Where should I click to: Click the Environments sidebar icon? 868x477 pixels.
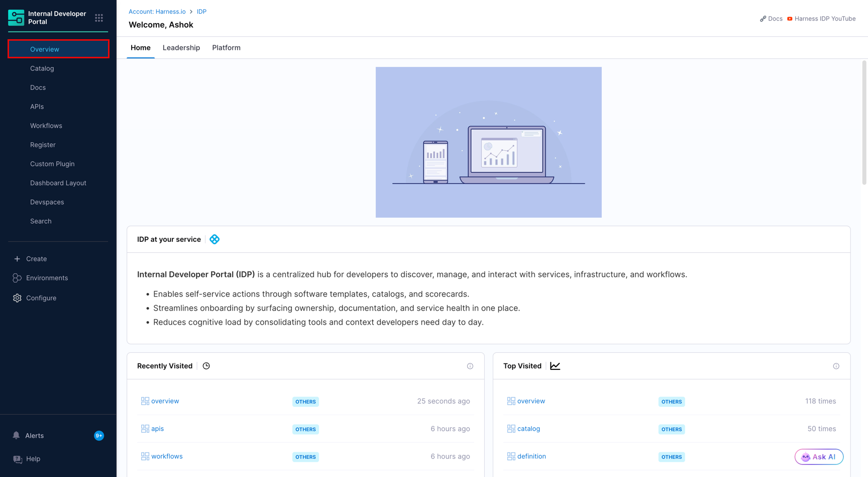(17, 278)
